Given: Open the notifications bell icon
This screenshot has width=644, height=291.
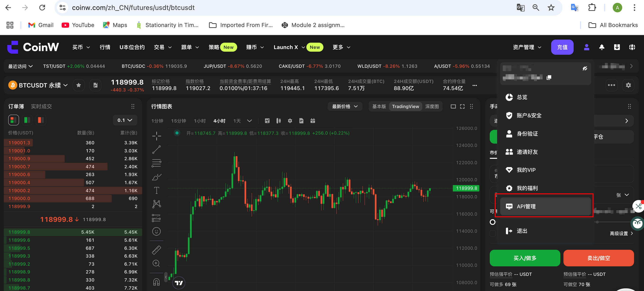Looking at the screenshot, I should 602,47.
